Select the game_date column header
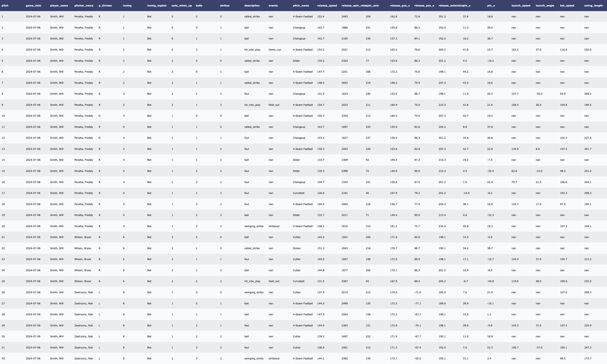 [33, 5]
